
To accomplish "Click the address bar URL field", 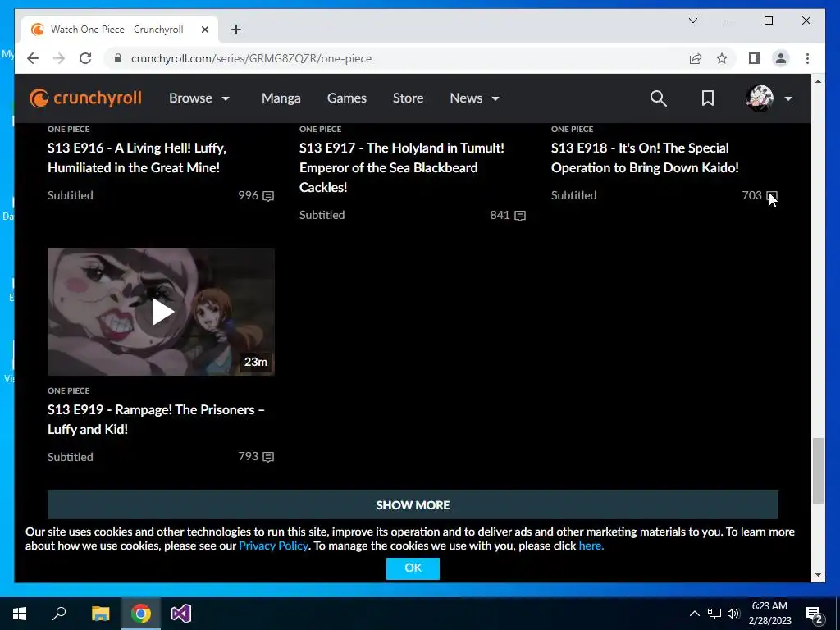I will (x=396, y=58).
